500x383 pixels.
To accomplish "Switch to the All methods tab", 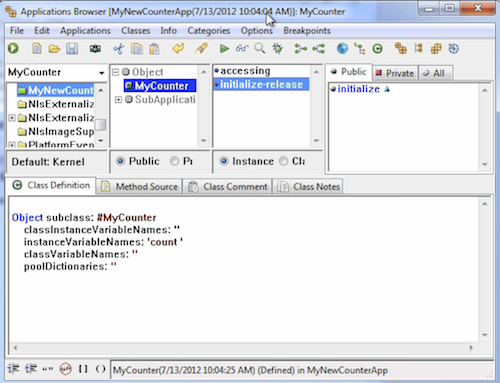I will [435, 73].
